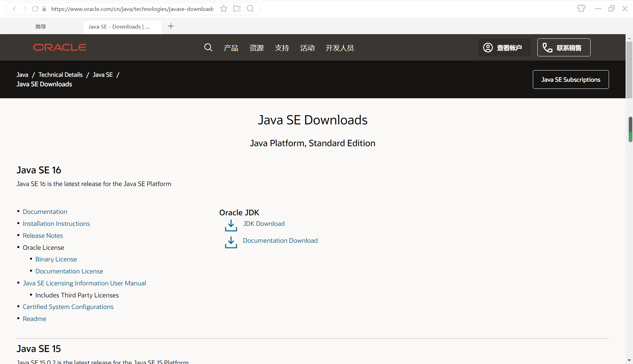
Task: Bookmark this page with the star icon
Action: [224, 9]
